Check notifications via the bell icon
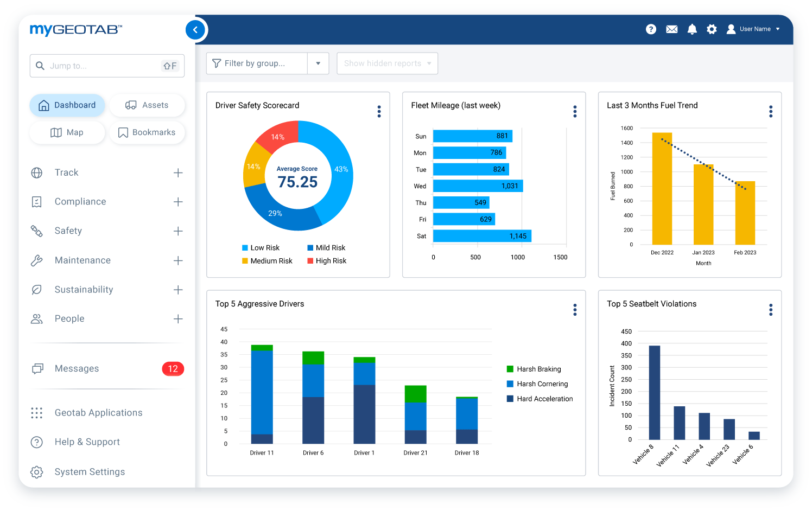The width and height of the screenshot is (812, 511). 692,29
